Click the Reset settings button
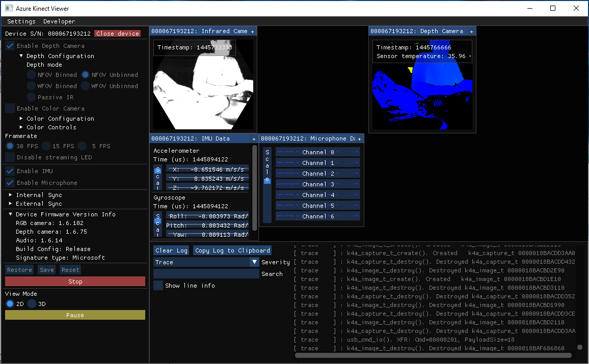Image resolution: width=589 pixels, height=364 pixels. tap(70, 270)
